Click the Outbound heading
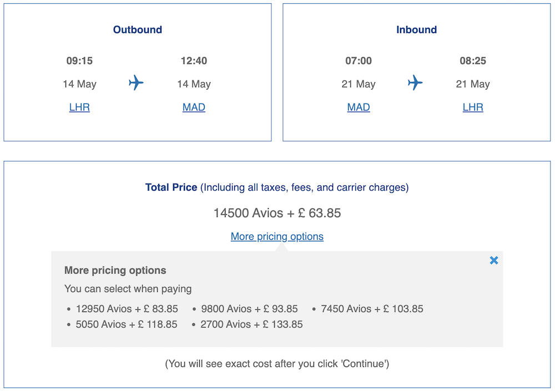Viewport: 555px width, 392px height. click(138, 30)
